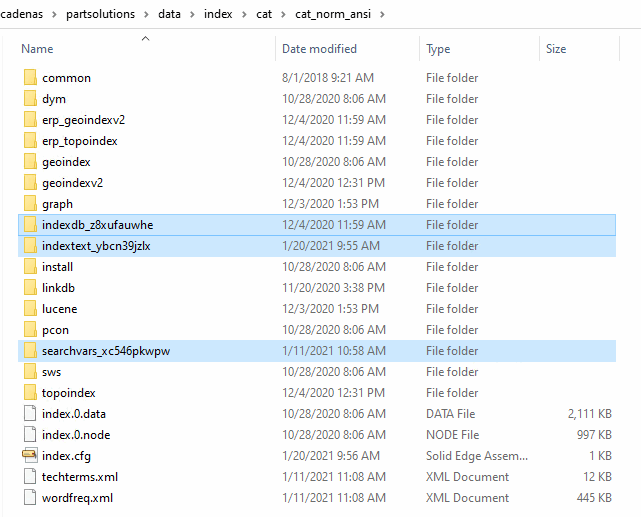This screenshot has height=517, width=641.
Task: Click the techterms.xml document icon
Action: tap(29, 477)
